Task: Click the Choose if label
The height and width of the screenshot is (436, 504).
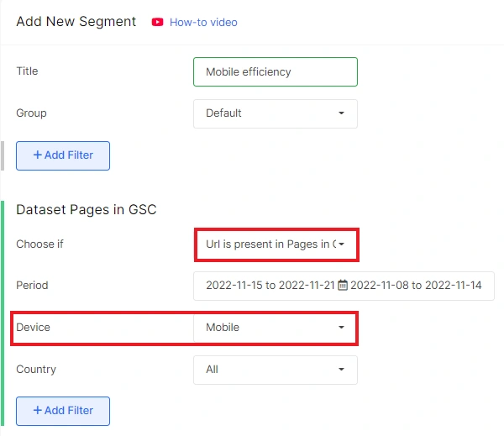Action: tap(39, 244)
